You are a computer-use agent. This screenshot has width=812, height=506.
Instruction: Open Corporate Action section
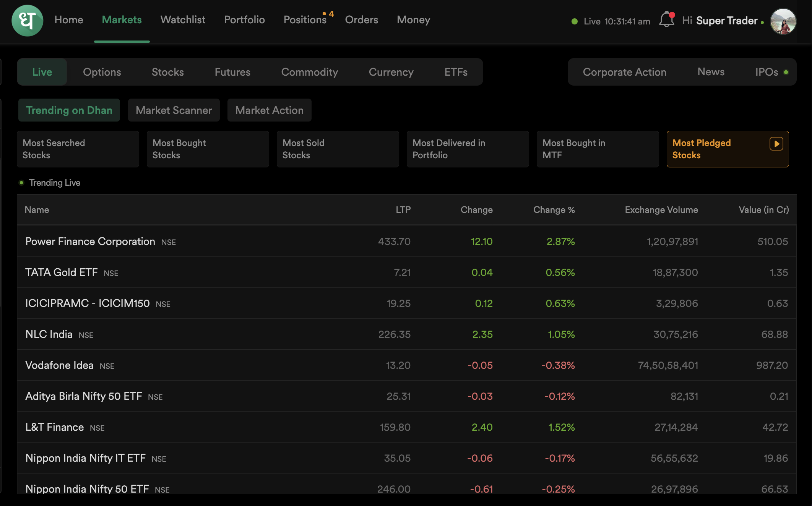pos(624,72)
